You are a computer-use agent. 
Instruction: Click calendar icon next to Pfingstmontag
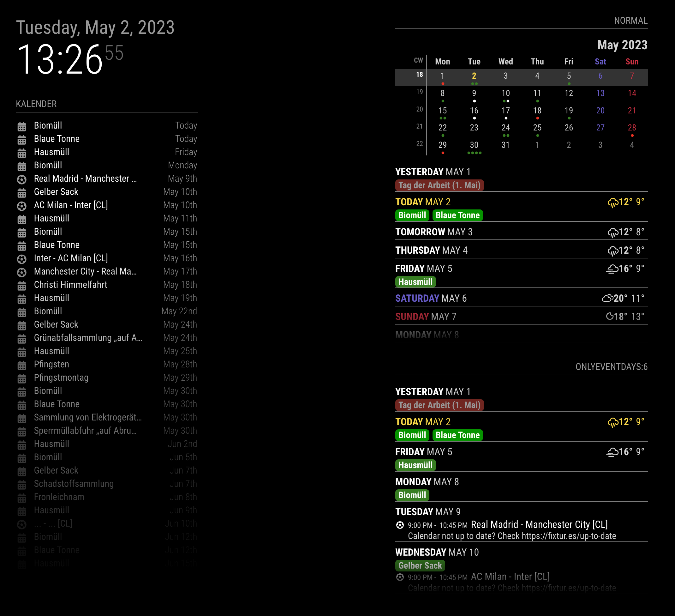(22, 378)
